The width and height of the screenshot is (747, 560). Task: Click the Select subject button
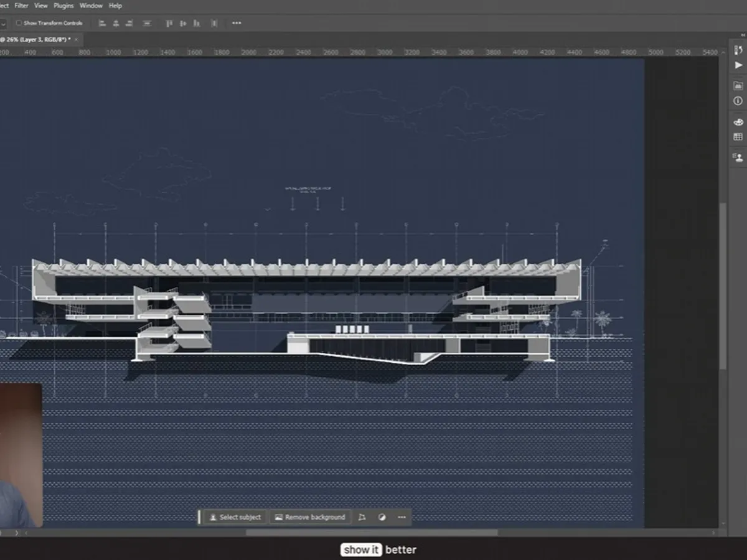[x=235, y=517]
